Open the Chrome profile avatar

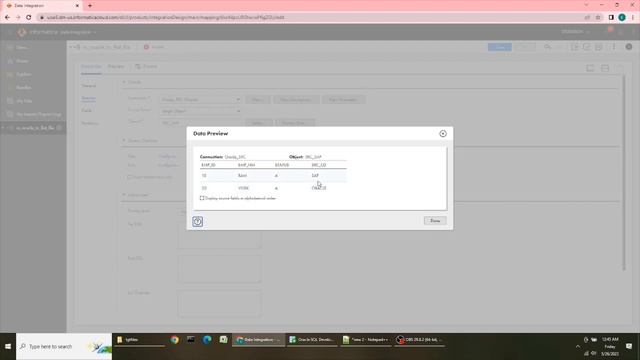[622, 18]
